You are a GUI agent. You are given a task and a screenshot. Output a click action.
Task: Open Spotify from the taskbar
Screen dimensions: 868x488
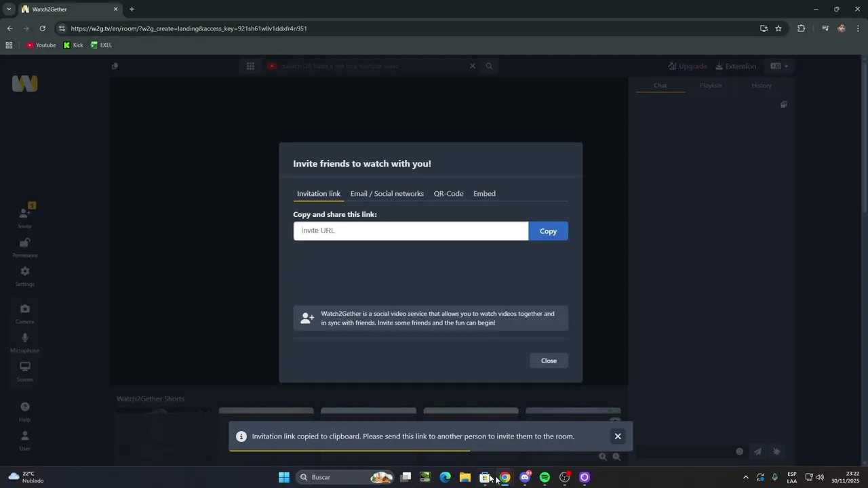point(545,477)
